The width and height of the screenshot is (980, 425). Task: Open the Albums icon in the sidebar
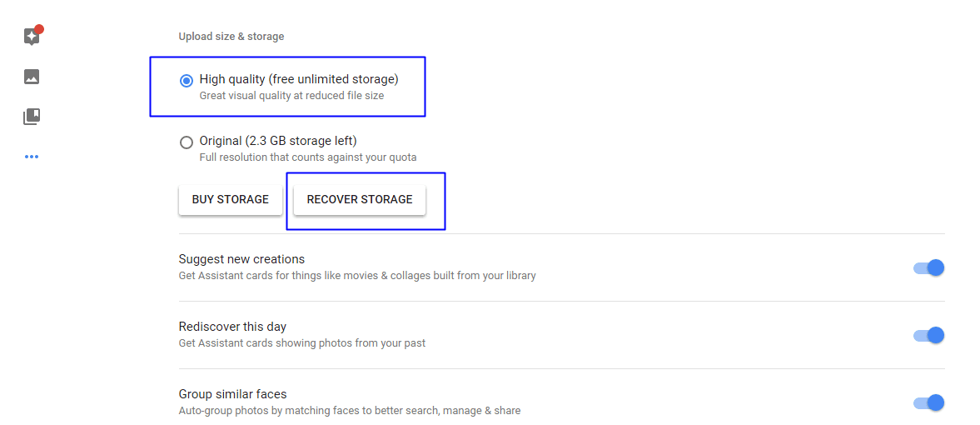click(32, 117)
